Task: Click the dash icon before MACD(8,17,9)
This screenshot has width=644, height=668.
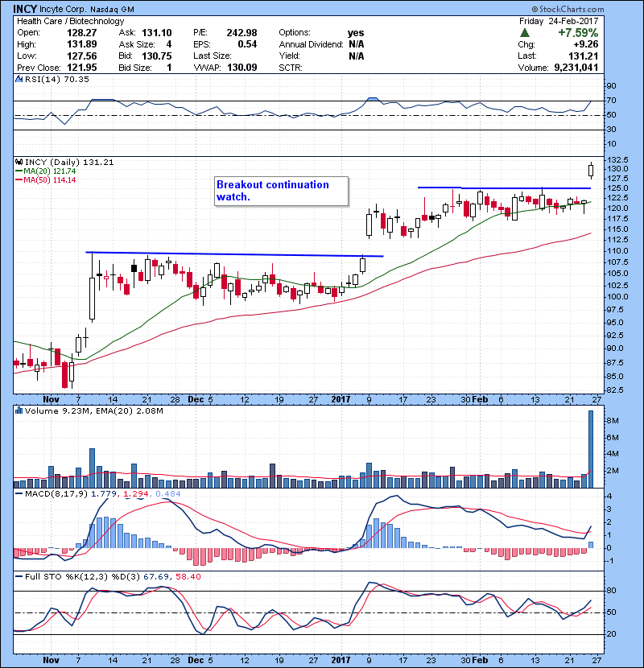Action: (x=19, y=494)
